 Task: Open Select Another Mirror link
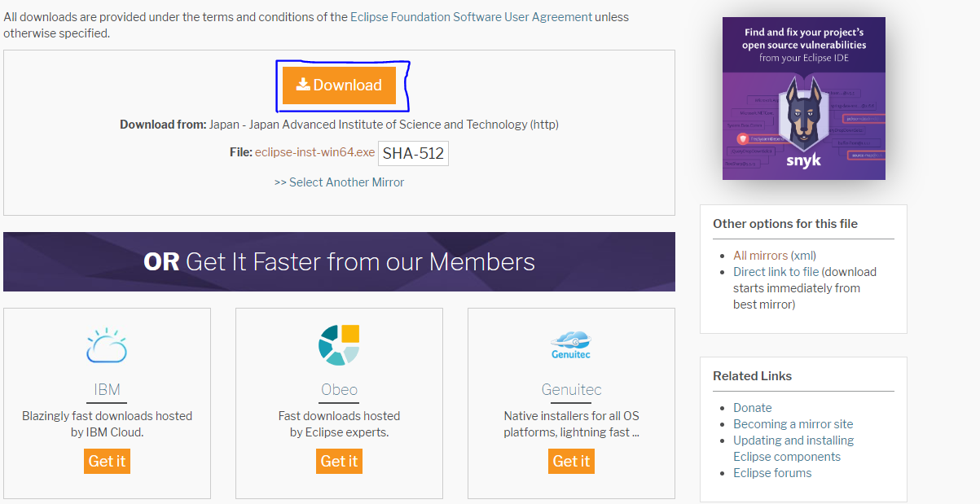tap(339, 182)
